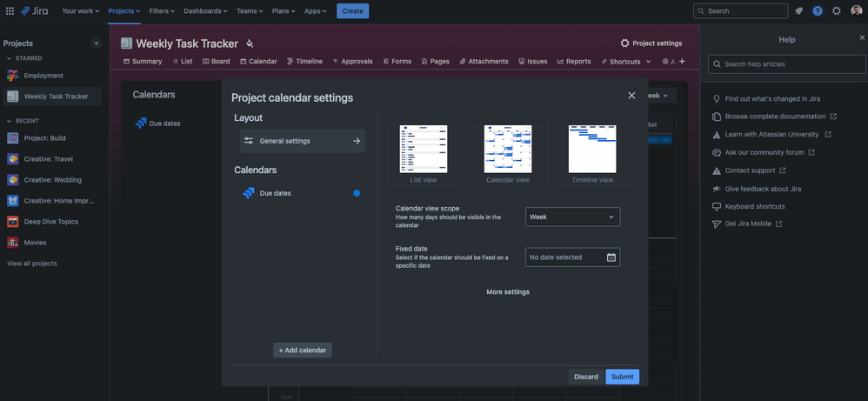This screenshot has width=868, height=401.
Task: Close the Help panel with X
Action: click(862, 37)
